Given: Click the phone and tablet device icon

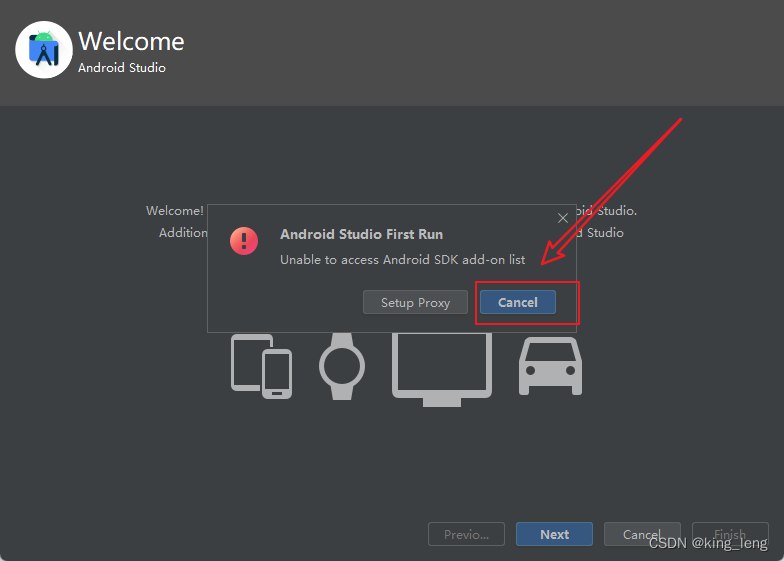Looking at the screenshot, I should click(262, 366).
